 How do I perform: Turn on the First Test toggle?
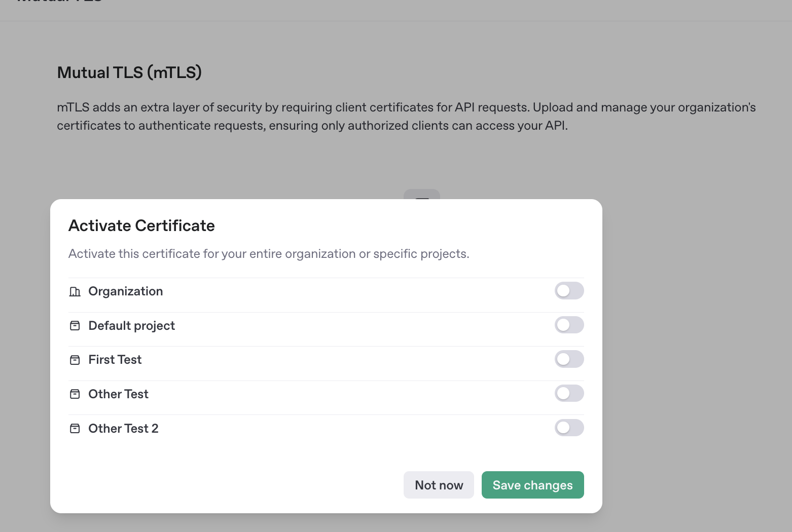click(569, 359)
